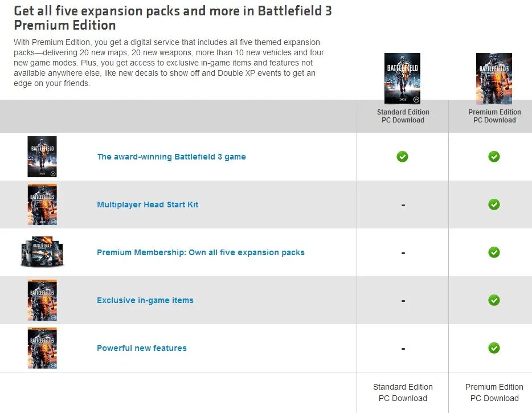Image resolution: width=532 pixels, height=413 pixels.
Task: Follow the Premium Membership expansion packs link
Action: click(x=200, y=252)
